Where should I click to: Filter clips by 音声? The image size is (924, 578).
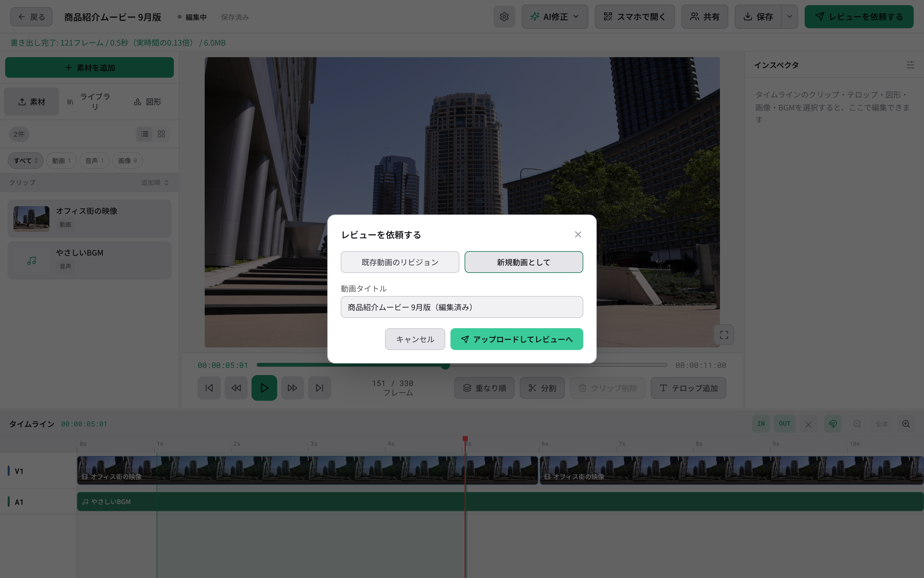(x=94, y=161)
